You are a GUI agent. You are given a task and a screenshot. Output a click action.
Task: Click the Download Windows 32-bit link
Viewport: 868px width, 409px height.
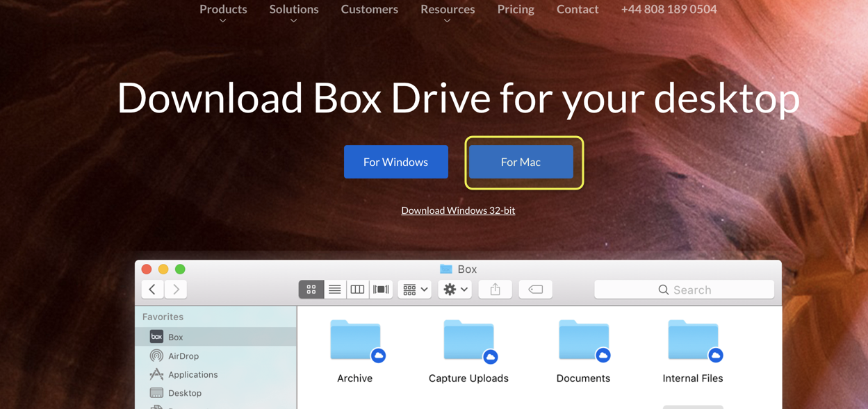[458, 210]
